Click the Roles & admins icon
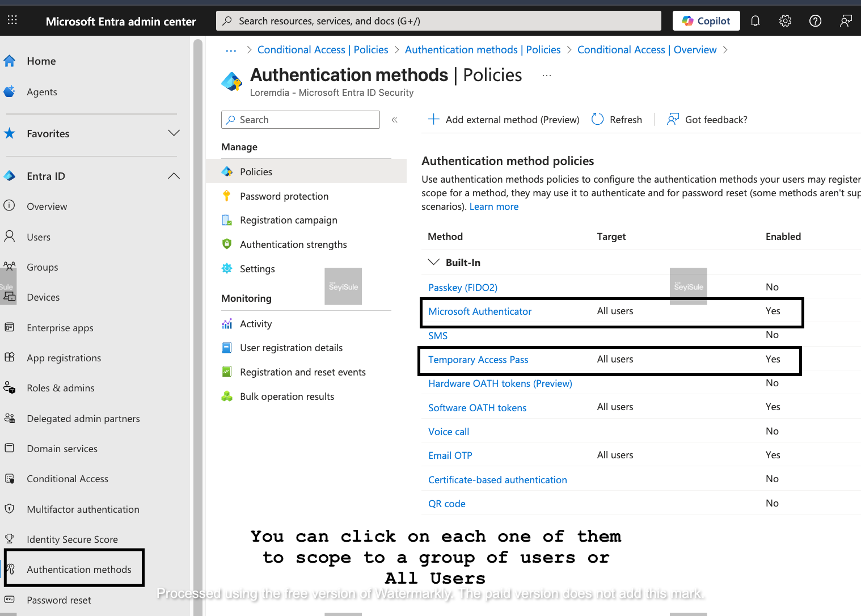Image resolution: width=861 pixels, height=616 pixels. (10, 388)
